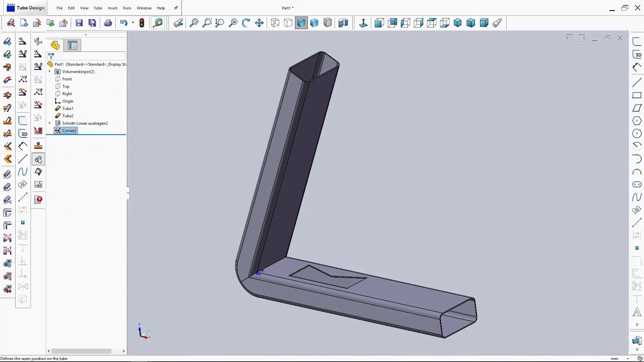The width and height of the screenshot is (644, 362).
Task: Activate the Wireframe display style icon
Action: click(x=275, y=23)
